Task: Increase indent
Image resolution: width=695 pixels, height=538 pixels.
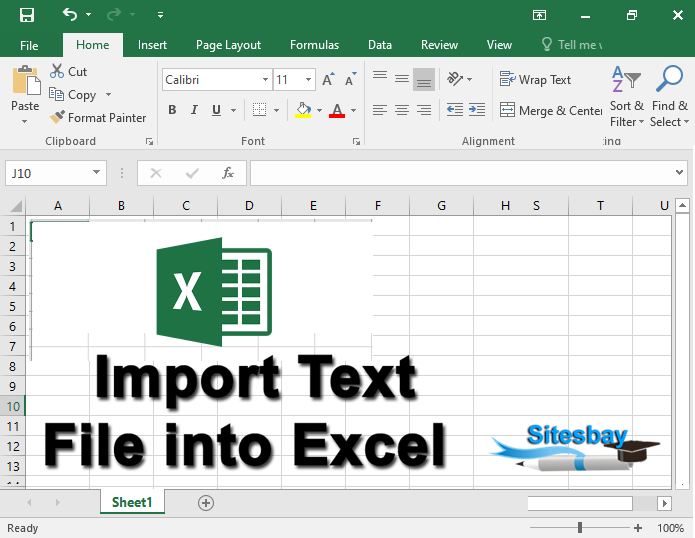Action: coord(477,109)
